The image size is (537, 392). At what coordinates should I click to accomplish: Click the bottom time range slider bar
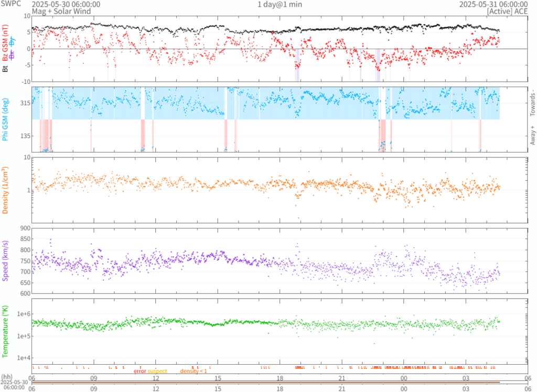(265, 382)
